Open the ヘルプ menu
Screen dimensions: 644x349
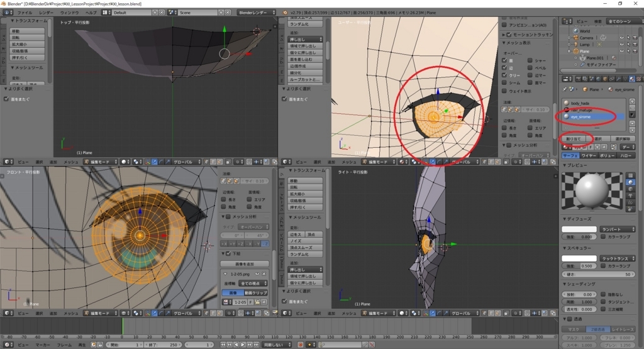[x=91, y=13]
